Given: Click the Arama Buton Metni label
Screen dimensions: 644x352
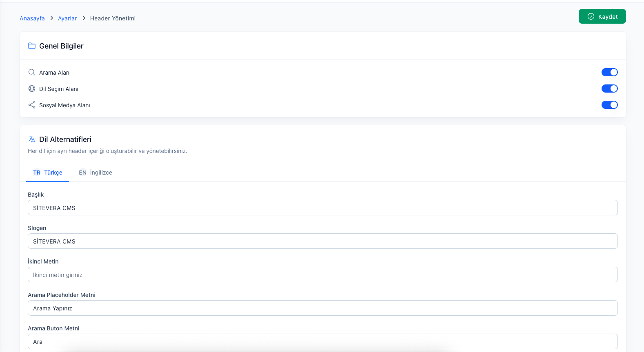Looking at the screenshot, I should click(53, 328).
